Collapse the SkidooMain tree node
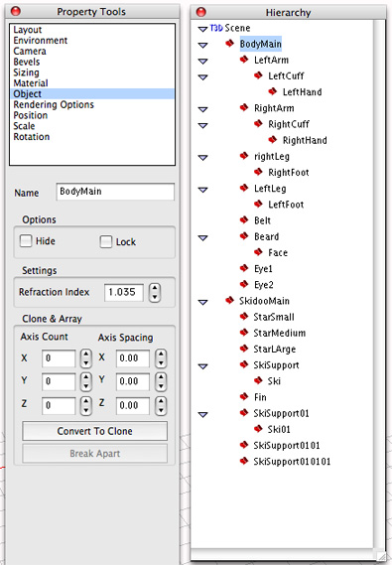The image size is (392, 565). pos(203,302)
